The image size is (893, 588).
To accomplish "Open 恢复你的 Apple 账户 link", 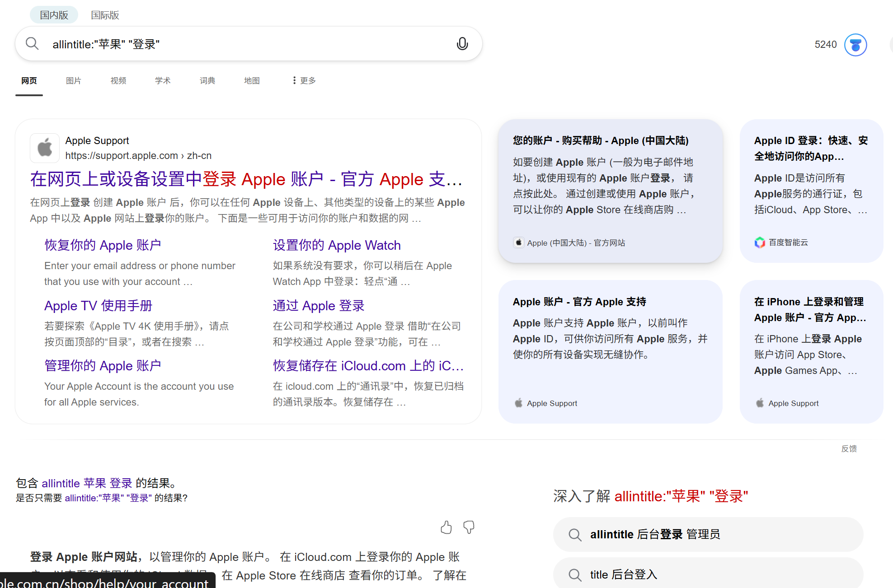I will click(103, 245).
